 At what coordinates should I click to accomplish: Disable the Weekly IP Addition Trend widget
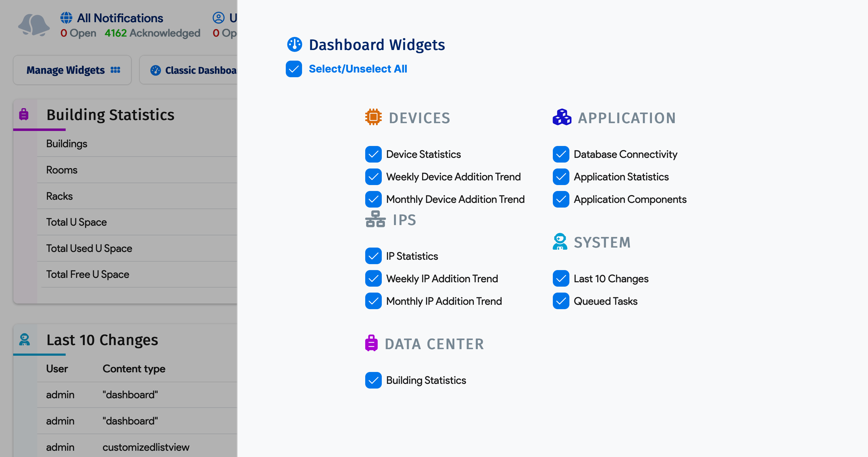click(373, 278)
